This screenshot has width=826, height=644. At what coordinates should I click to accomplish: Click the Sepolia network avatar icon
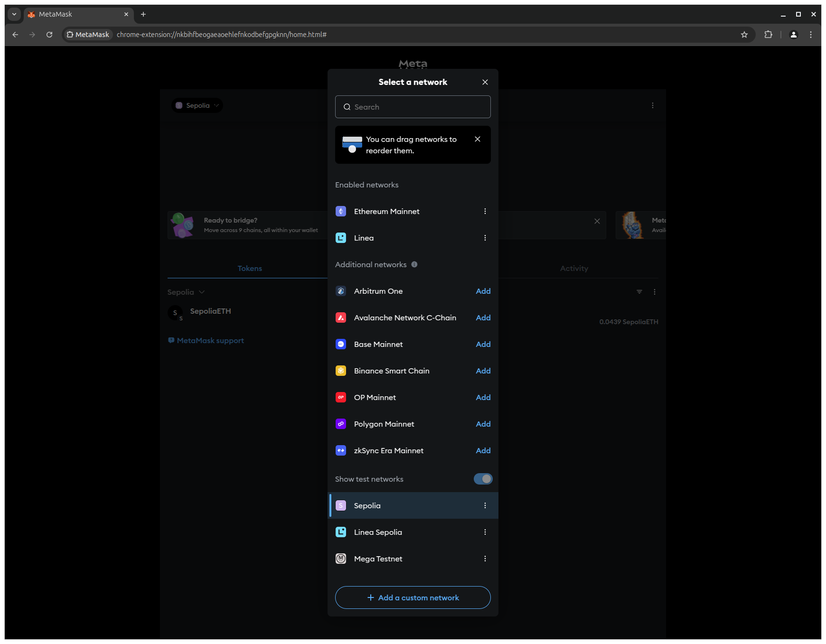coord(341,505)
